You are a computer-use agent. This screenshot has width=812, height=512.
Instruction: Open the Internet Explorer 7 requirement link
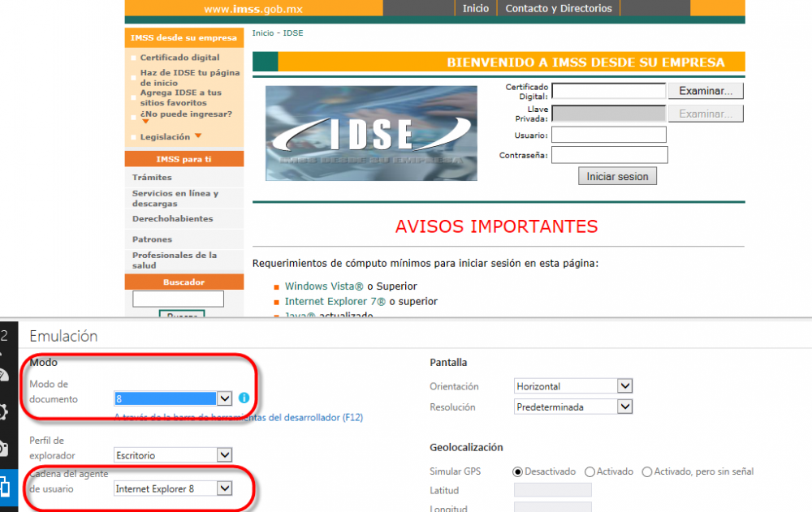335,301
